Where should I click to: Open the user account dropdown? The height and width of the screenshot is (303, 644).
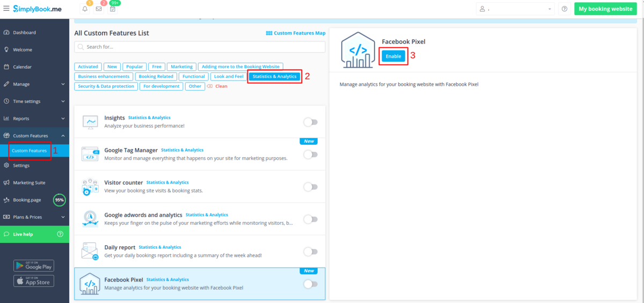pyautogui.click(x=515, y=9)
